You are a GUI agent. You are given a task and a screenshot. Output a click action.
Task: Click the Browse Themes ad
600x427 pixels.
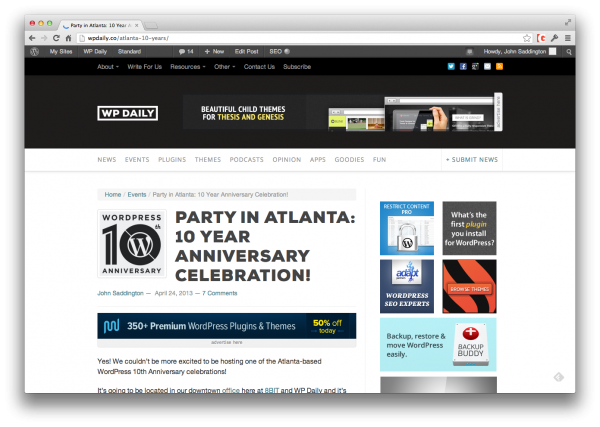click(469, 286)
